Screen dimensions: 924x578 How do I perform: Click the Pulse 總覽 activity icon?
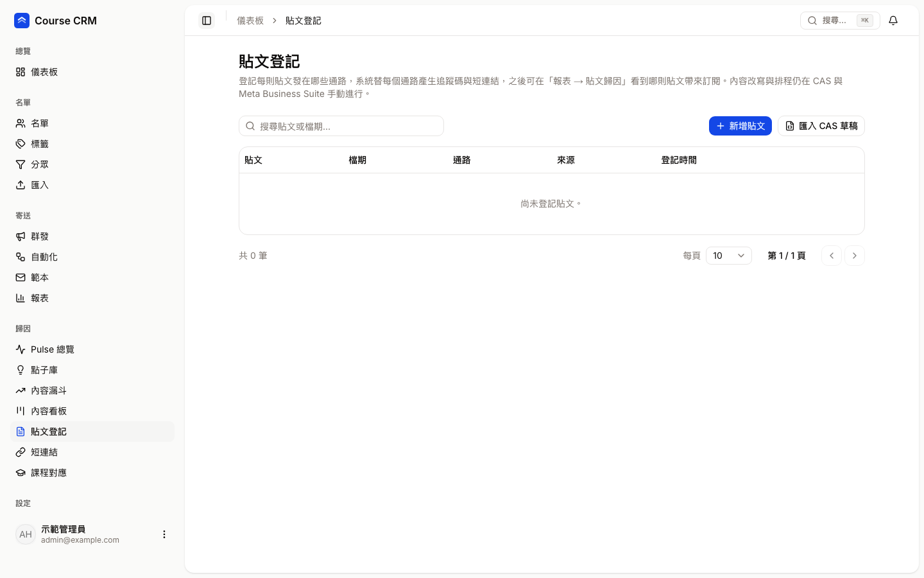(21, 349)
